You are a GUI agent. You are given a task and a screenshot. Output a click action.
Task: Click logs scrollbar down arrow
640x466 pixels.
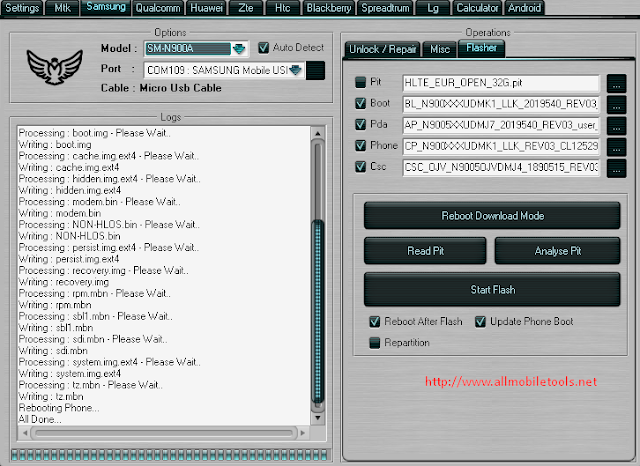[318, 418]
